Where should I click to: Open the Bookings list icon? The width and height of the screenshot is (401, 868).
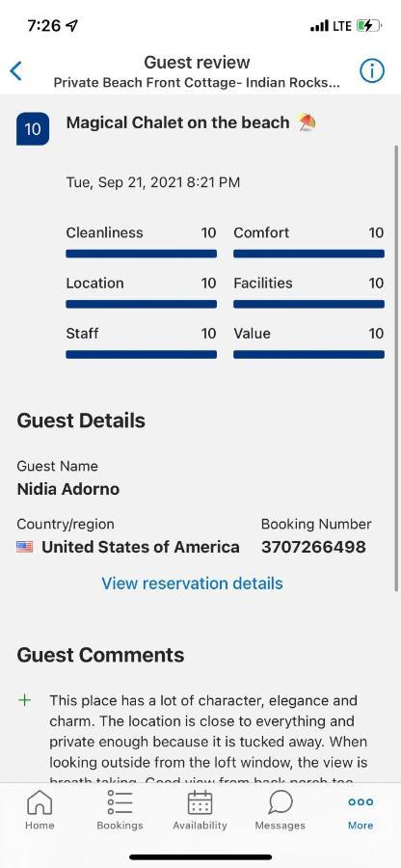pos(120,802)
